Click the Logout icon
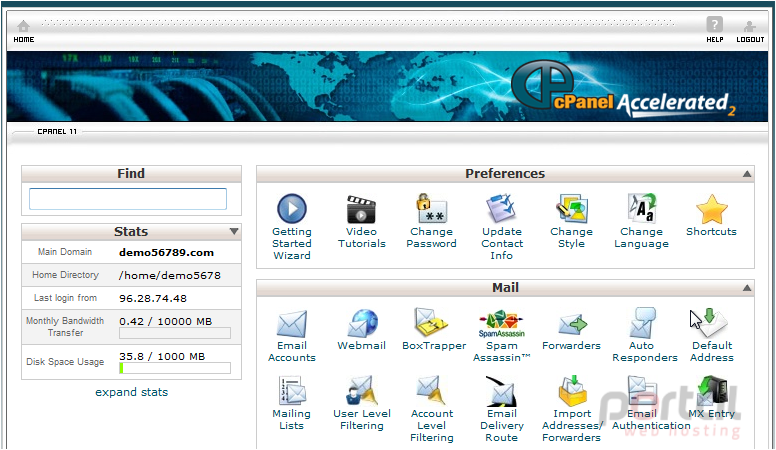This screenshot has height=450, width=776. click(x=750, y=26)
